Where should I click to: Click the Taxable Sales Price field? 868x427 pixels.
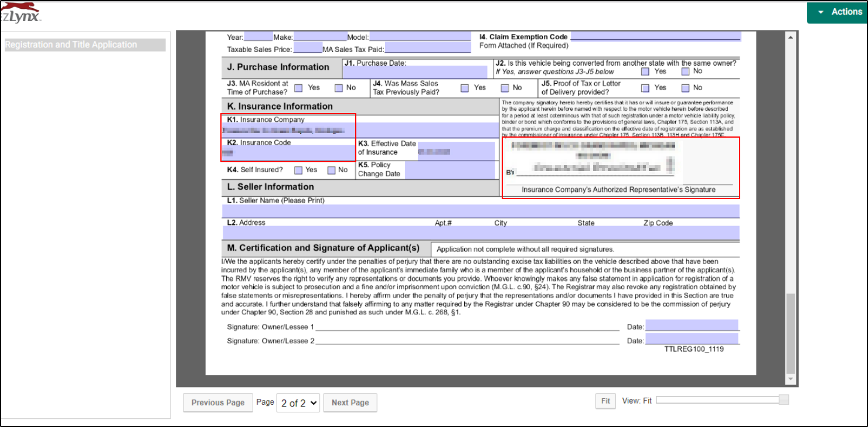click(308, 48)
